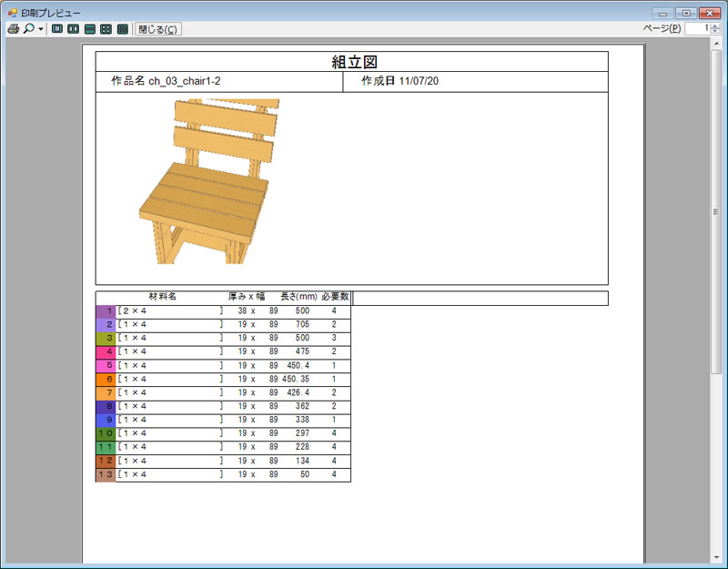
Task: Click blue color swatch for row 9
Action: (106, 420)
